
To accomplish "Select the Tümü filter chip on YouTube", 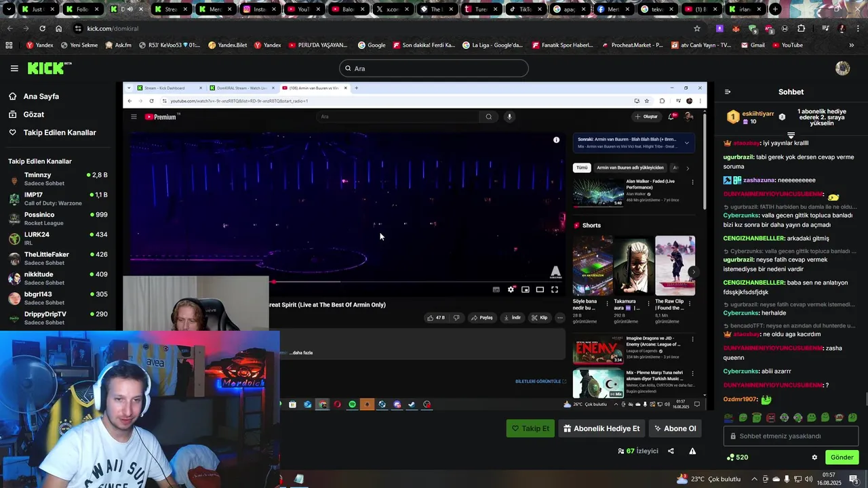I will (x=582, y=167).
